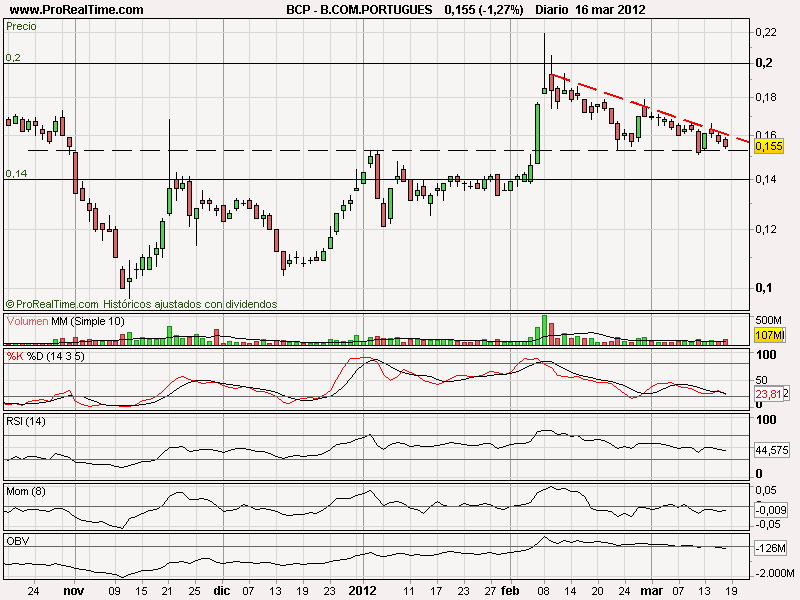Click the dic month label on time axis
Viewport: 800px width, 600px height.
[x=222, y=591]
